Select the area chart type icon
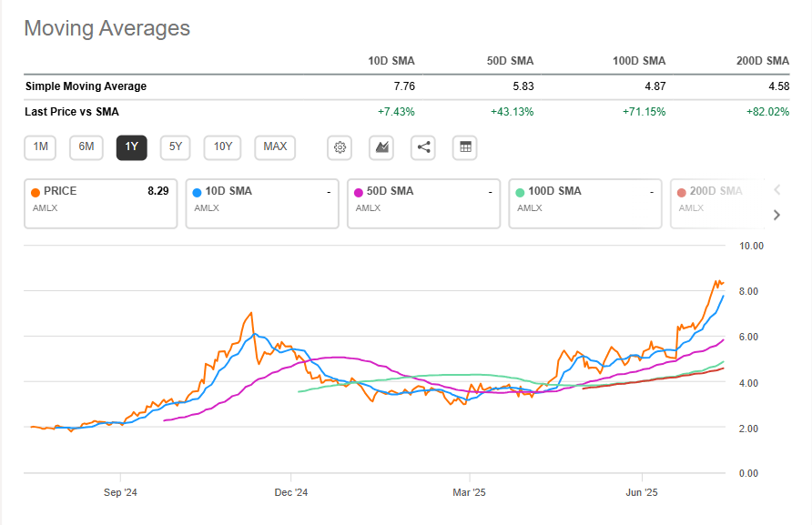Screen dimensions: 812x525 pos(381,147)
